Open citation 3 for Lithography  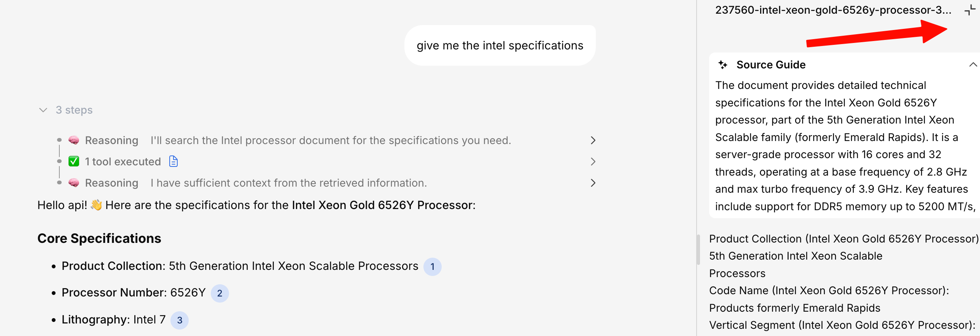click(x=180, y=320)
